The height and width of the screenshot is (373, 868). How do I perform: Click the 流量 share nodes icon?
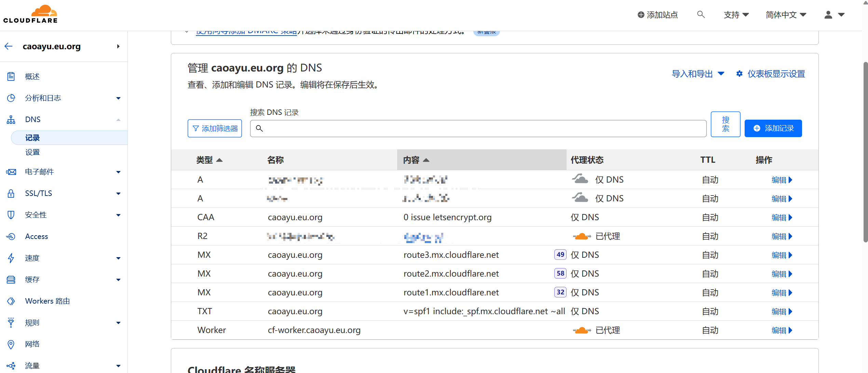pyautogui.click(x=11, y=366)
